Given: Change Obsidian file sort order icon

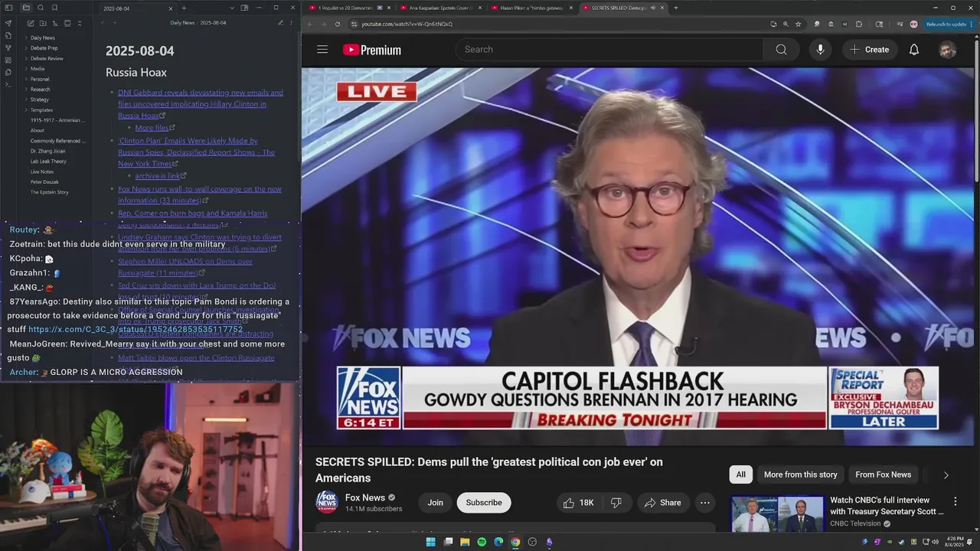Looking at the screenshot, I should 54,23.
